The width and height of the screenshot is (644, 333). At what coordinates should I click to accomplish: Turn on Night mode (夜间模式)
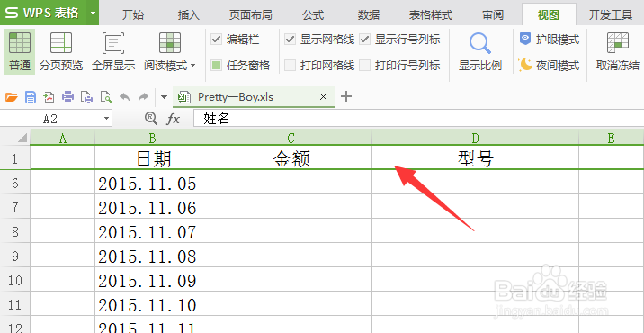click(x=550, y=65)
